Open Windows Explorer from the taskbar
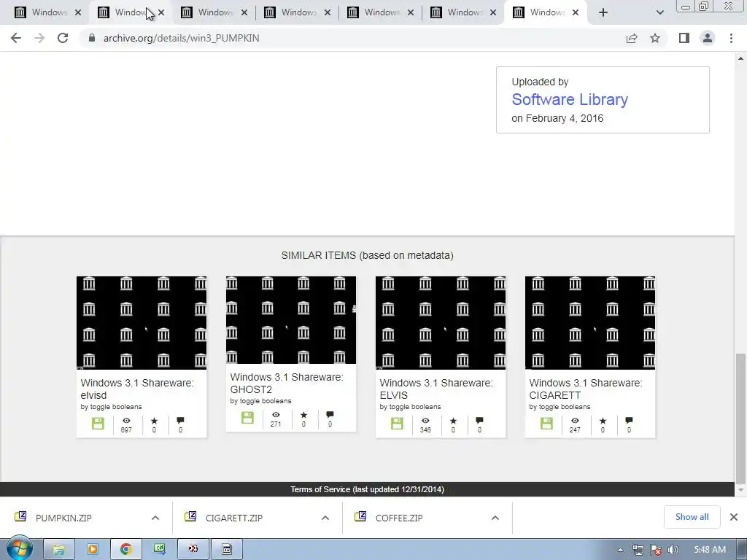Viewport: 747px width, 560px height. coord(58,550)
